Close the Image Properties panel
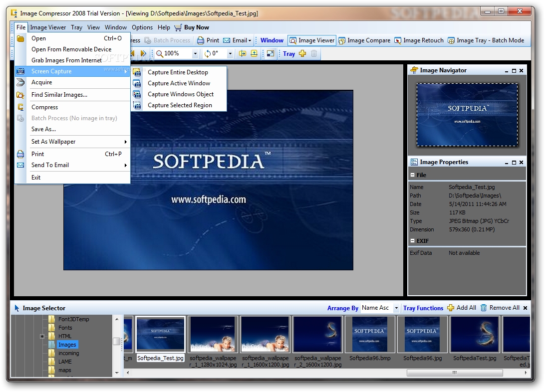 coord(521,163)
